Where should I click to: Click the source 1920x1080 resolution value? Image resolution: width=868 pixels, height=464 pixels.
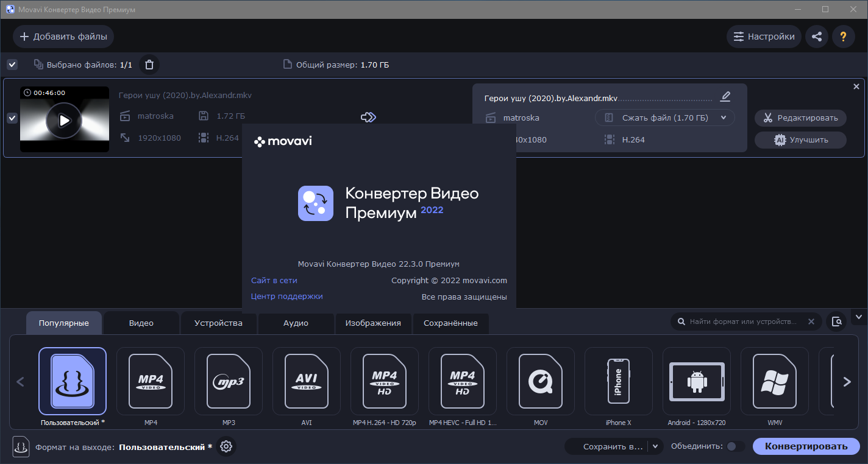(x=159, y=138)
